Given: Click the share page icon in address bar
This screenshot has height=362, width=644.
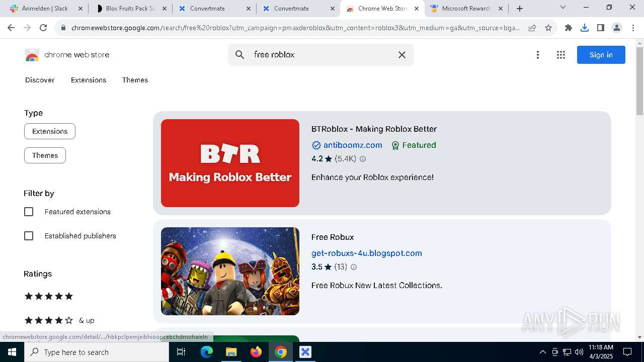Looking at the screenshot, I should click(x=532, y=28).
